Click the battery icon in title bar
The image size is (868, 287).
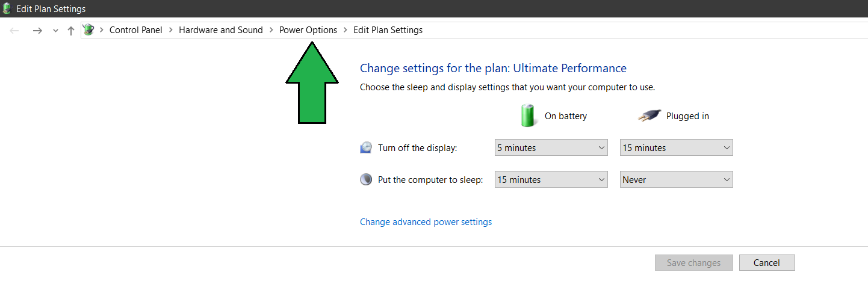7,8
